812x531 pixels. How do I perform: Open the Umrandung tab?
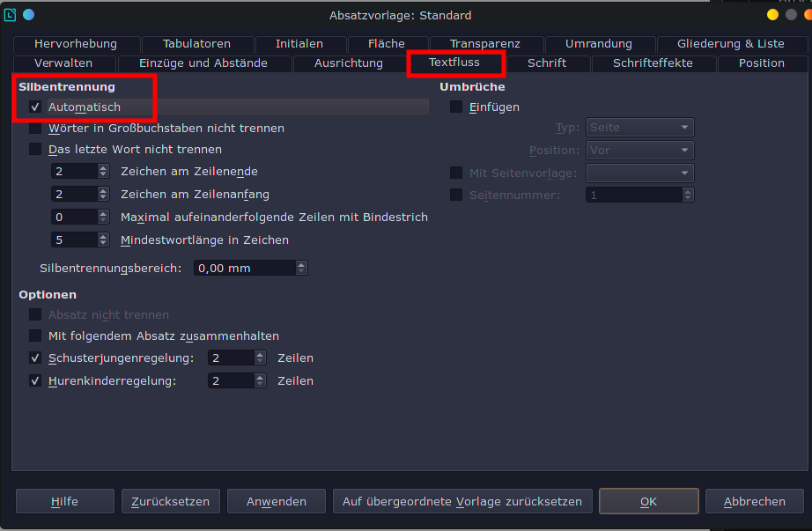point(598,42)
